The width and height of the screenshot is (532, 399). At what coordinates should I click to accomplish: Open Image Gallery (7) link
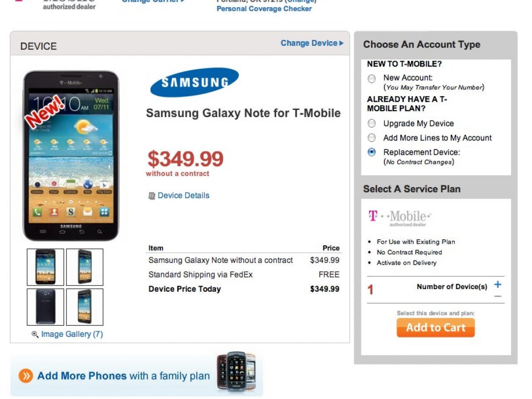72,334
